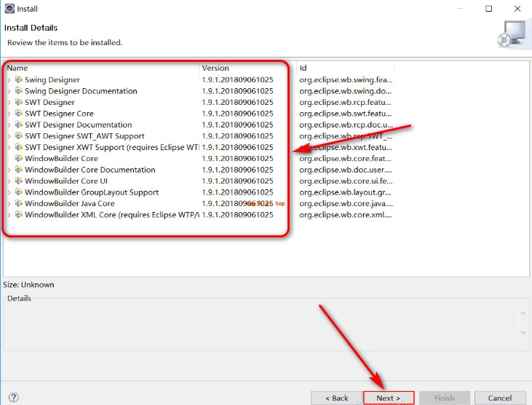Expand the SWT Designer XWT Support node

[x=9, y=147]
